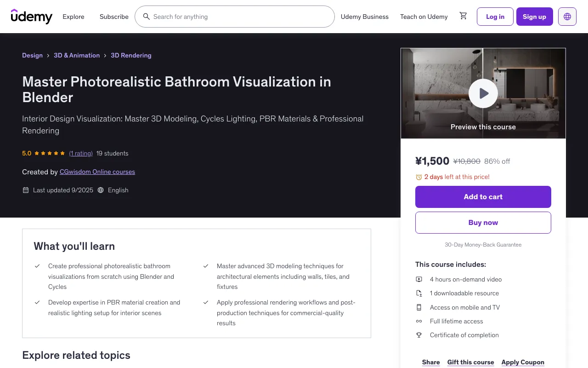Open the Explore menu
The width and height of the screenshot is (588, 368).
(73, 17)
